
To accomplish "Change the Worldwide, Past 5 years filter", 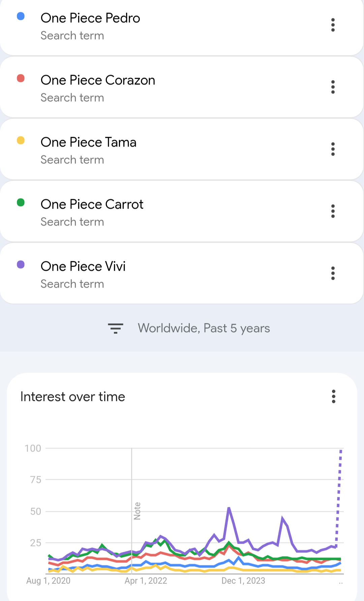I will (x=204, y=328).
